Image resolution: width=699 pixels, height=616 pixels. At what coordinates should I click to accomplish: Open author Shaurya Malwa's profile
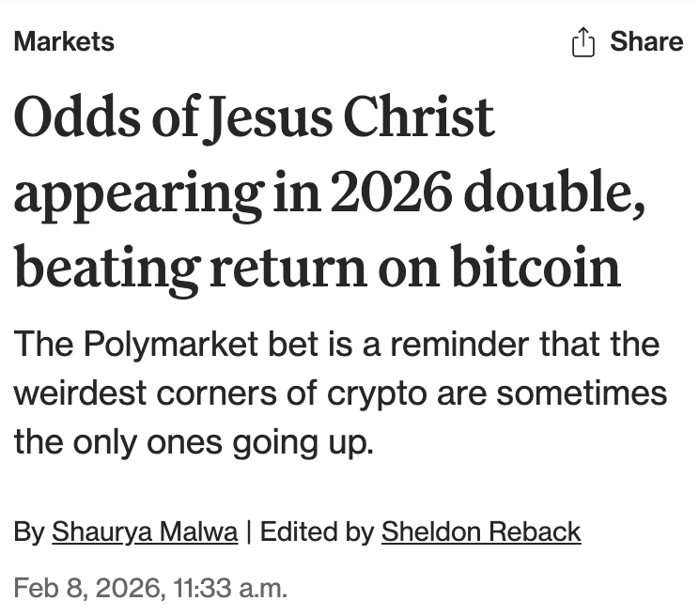[x=145, y=531]
